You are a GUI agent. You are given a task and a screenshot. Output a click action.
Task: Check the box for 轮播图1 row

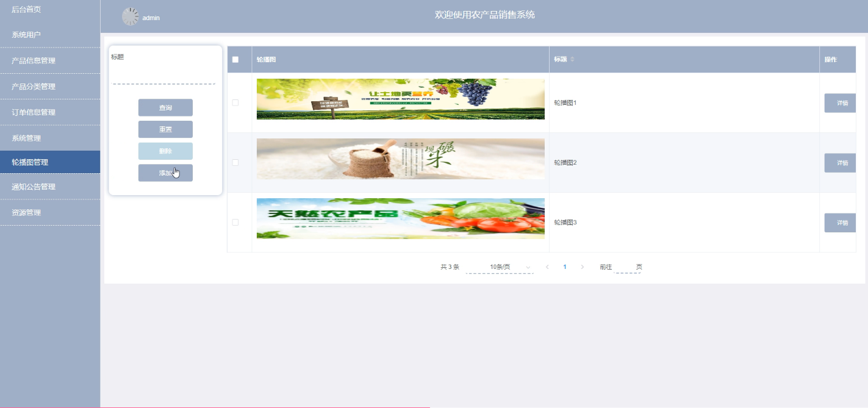[235, 102]
